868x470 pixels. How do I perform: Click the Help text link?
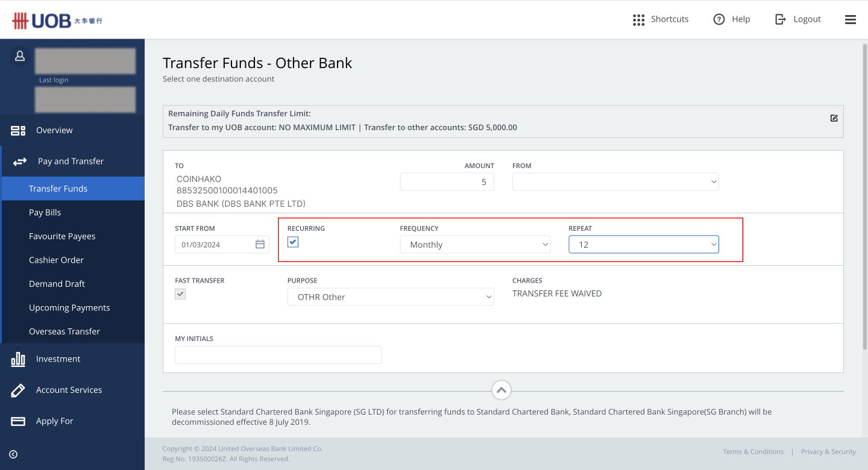[x=741, y=19]
